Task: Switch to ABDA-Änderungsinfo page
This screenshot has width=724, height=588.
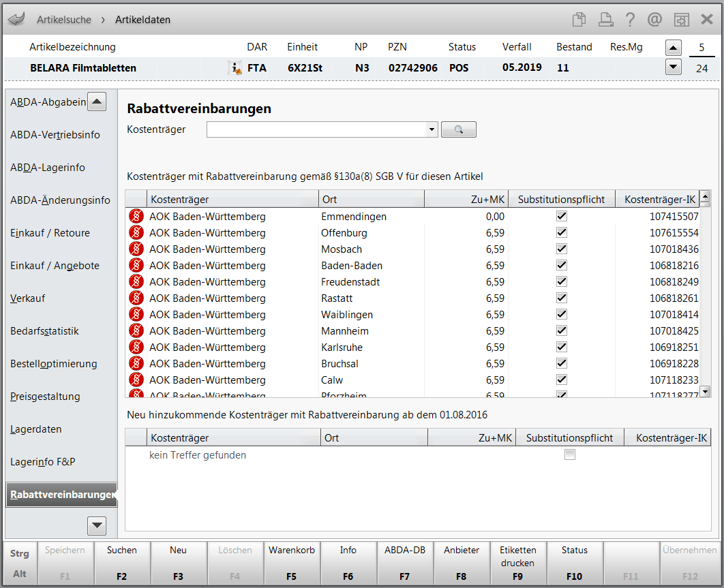Action: tap(61, 200)
